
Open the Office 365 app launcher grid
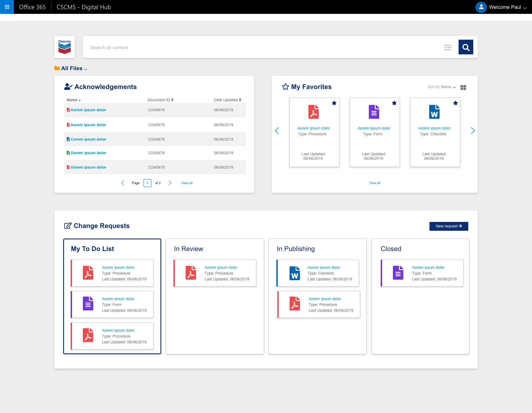pos(7,7)
